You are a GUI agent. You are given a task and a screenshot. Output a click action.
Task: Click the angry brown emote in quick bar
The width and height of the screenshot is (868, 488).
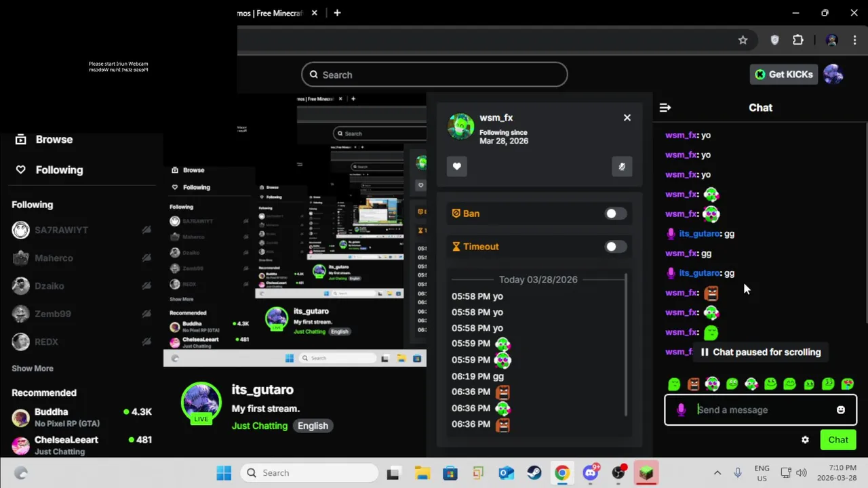[693, 384]
